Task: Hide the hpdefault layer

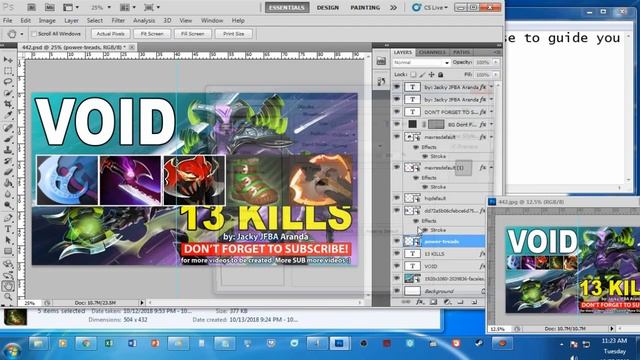Action: (397, 198)
